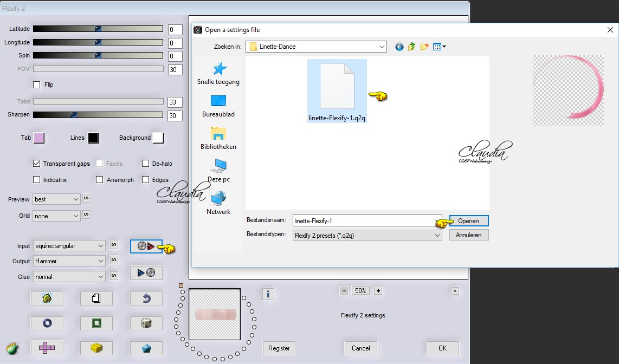Open Netwerk in the sidebar
Screen dimensions: 619x364
[218, 203]
